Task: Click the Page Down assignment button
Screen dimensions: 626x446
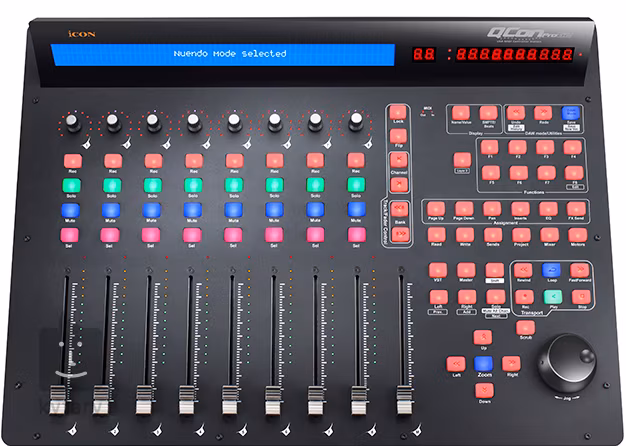Action: pos(464,209)
